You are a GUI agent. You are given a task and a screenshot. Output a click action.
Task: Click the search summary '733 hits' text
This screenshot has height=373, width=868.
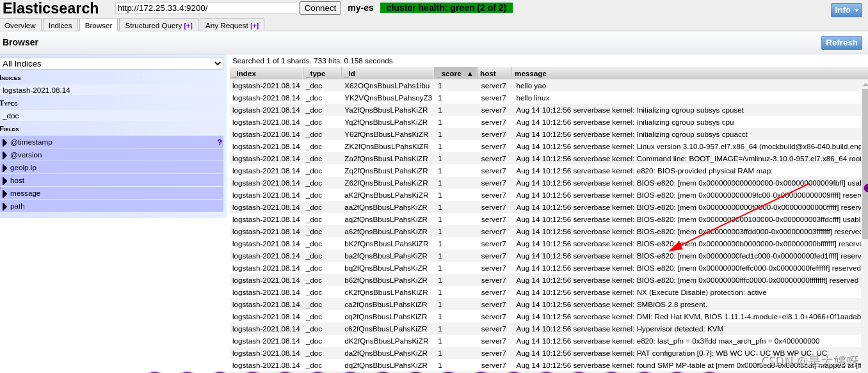(x=329, y=61)
